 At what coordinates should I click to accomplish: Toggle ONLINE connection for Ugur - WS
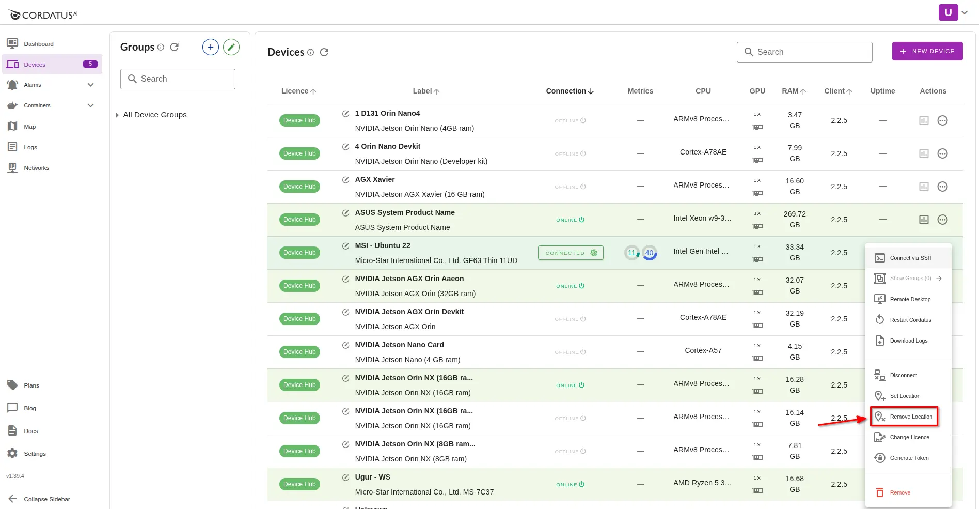tap(570, 484)
